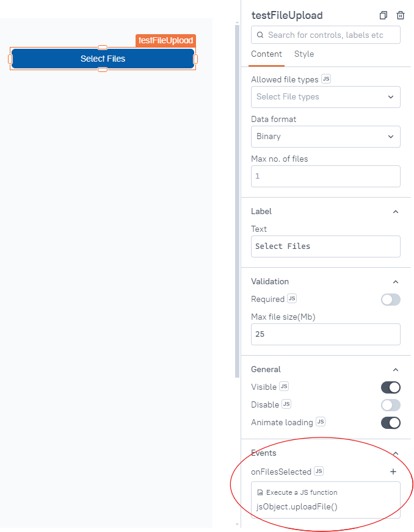
Task: Click the delete widget trash icon
Action: coord(401,16)
